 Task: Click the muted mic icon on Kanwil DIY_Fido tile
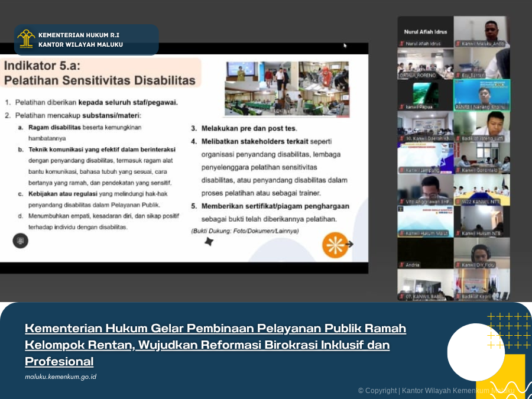458,265
